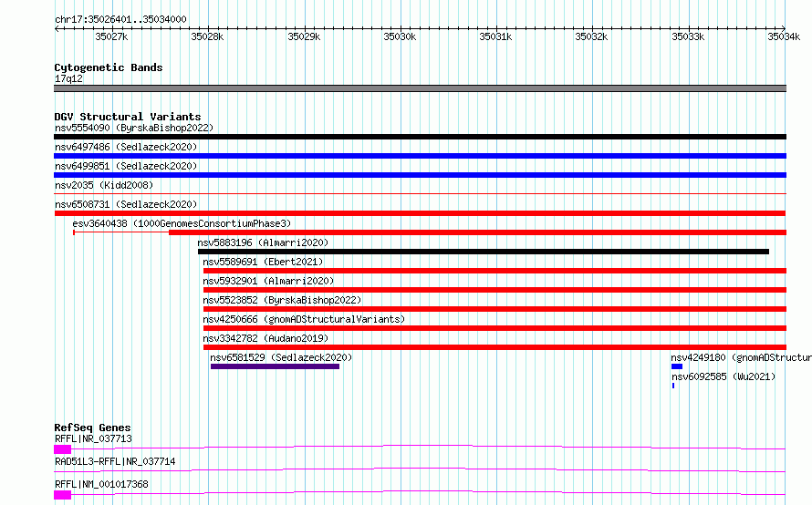The width and height of the screenshot is (812, 505).
Task: Click the thin red esv3640438 breakpoint line
Action: (121, 232)
